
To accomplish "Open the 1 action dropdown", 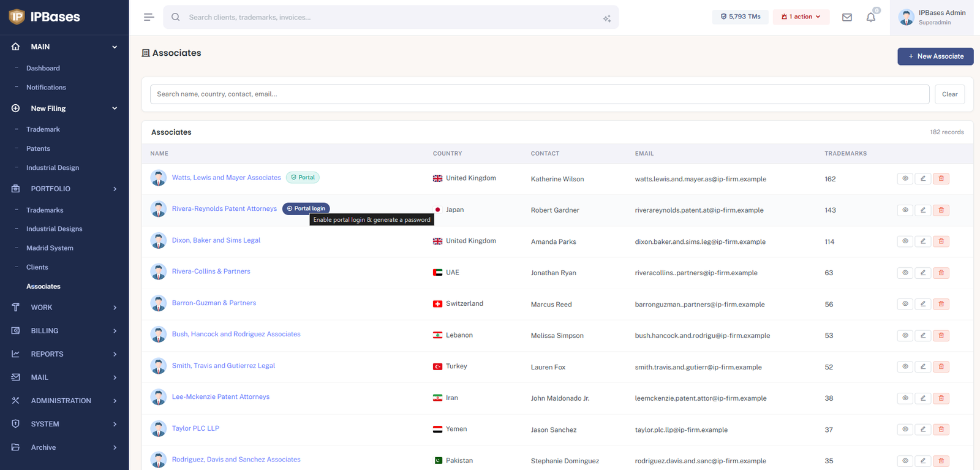I will click(x=801, y=17).
